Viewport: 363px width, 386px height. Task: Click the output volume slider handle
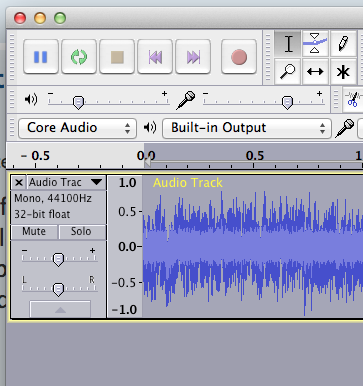[x=78, y=103]
